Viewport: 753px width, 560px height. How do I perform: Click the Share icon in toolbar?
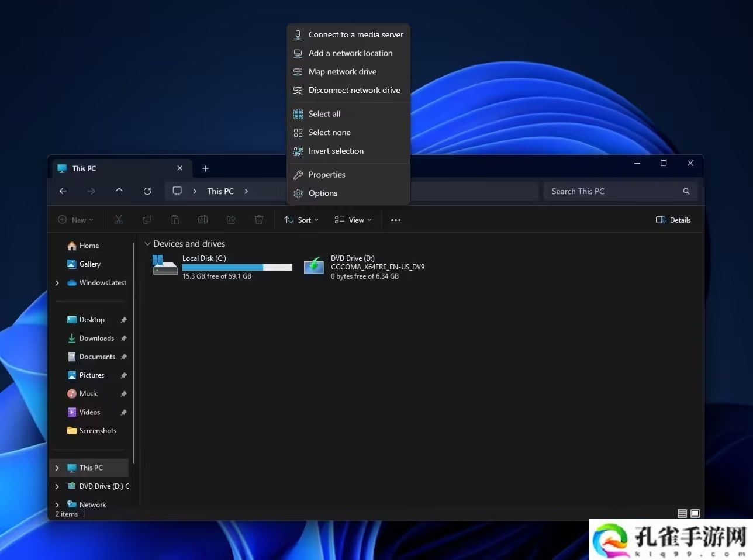point(231,220)
